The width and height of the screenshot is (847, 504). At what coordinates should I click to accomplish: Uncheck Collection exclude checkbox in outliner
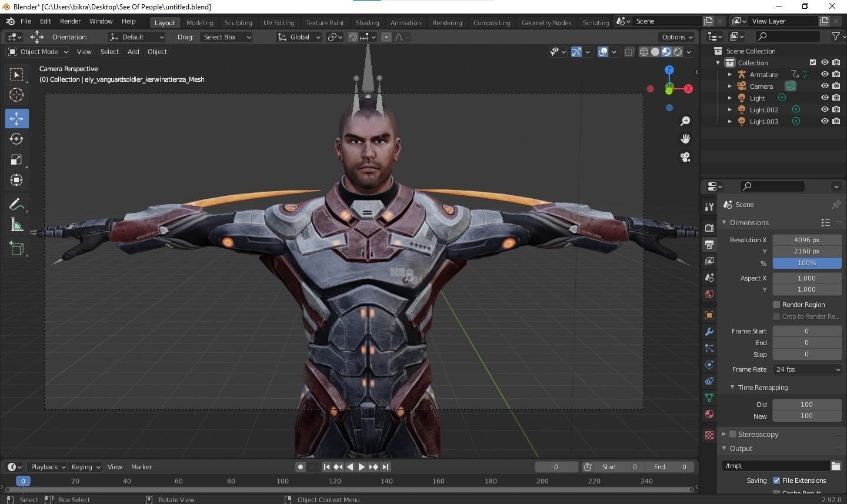(813, 62)
